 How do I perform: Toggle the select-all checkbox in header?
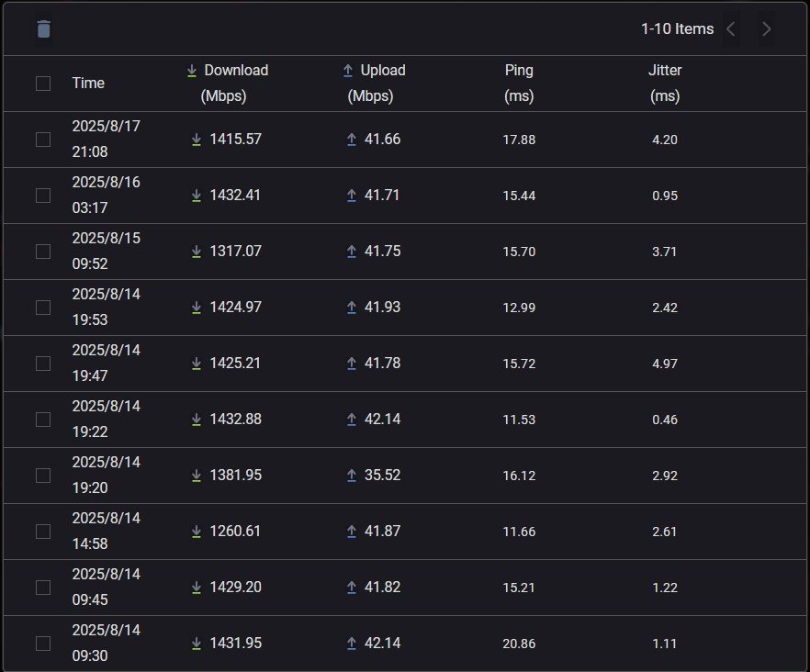tap(43, 84)
